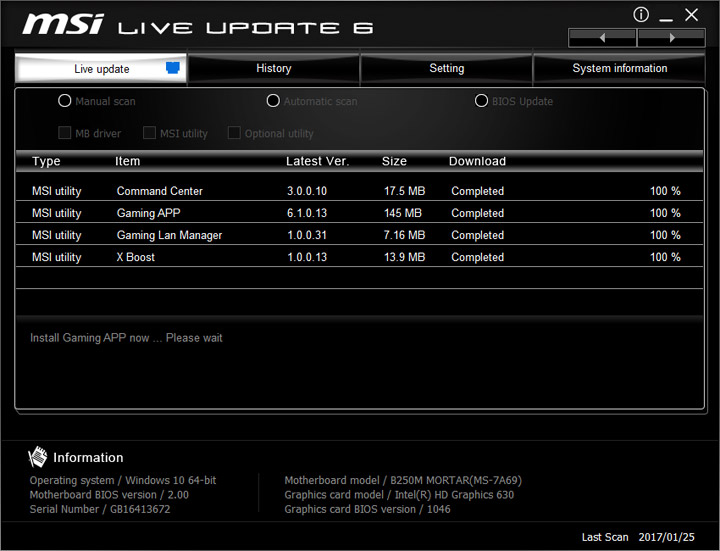Image resolution: width=720 pixels, height=551 pixels.
Task: Select the X Boost row item
Action: point(135,257)
